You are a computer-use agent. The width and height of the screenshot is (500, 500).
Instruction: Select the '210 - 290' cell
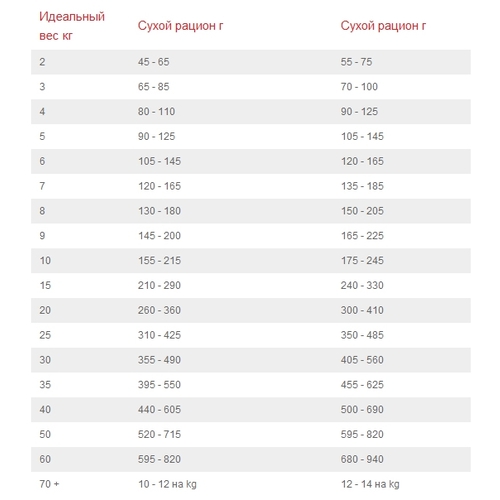point(159,285)
